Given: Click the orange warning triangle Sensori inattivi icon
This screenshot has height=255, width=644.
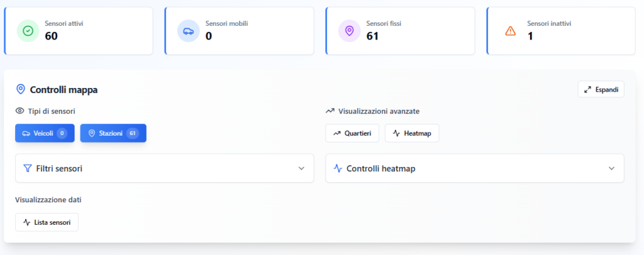Looking at the screenshot, I should pyautogui.click(x=510, y=31).
